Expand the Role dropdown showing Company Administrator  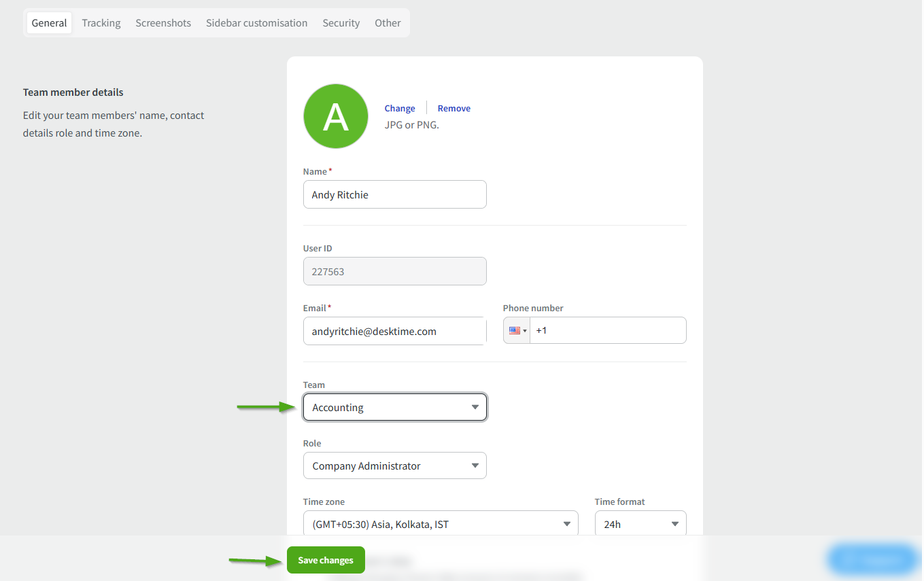pos(395,466)
